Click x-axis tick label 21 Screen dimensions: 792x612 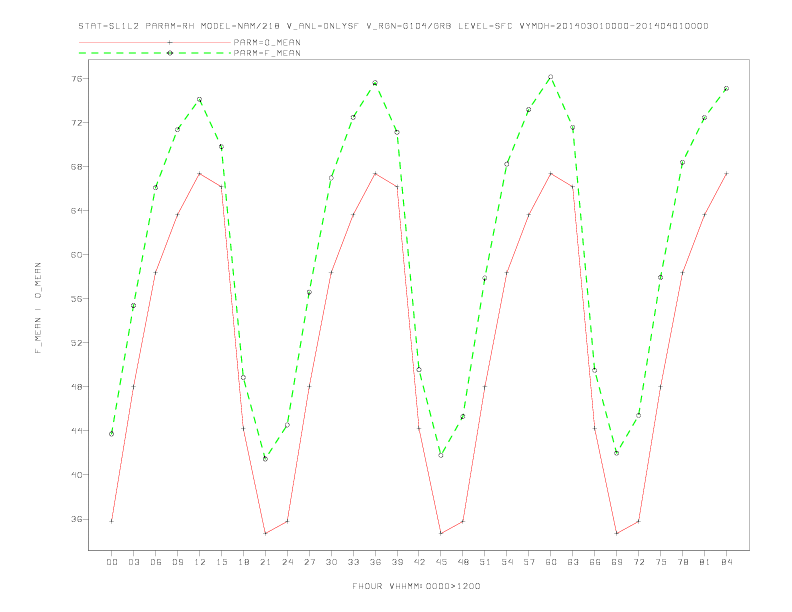pyautogui.click(x=265, y=562)
